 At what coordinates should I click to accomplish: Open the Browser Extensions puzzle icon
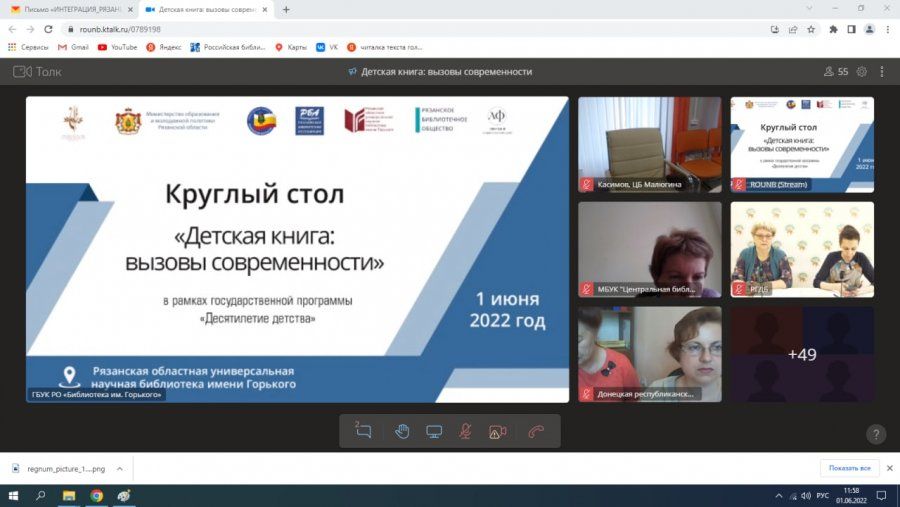point(833,29)
